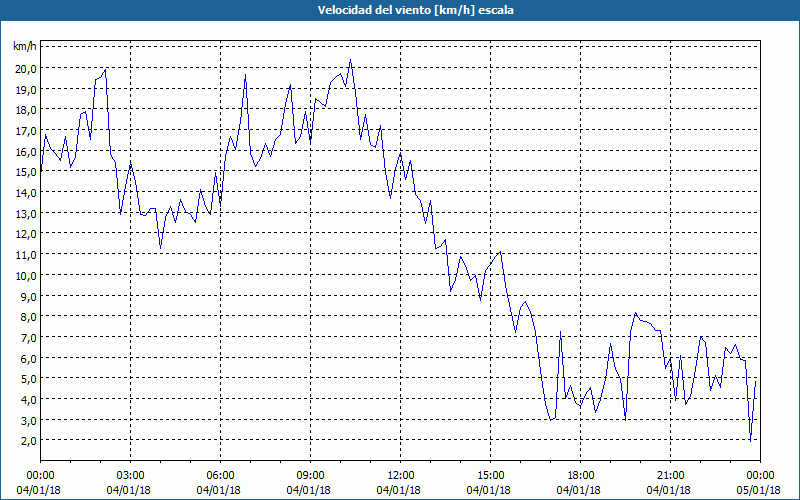Viewport: 800px width, 500px height.
Task: Click the '18:00' x-axis time label
Action: (581, 476)
